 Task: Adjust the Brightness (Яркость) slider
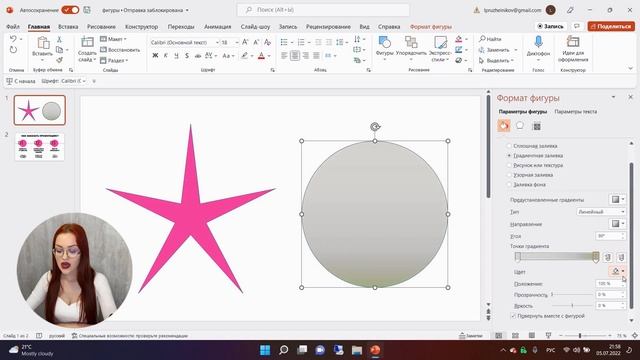tap(572, 305)
